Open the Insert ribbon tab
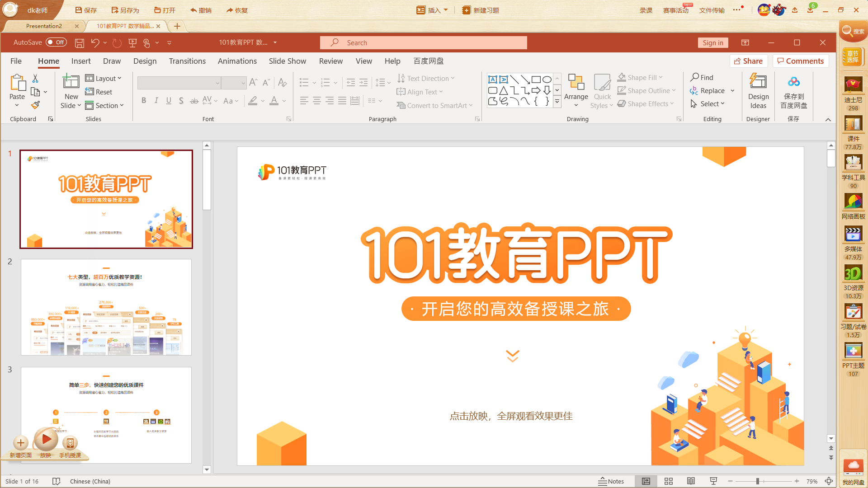Viewport: 868px width, 488px height. pos(81,61)
